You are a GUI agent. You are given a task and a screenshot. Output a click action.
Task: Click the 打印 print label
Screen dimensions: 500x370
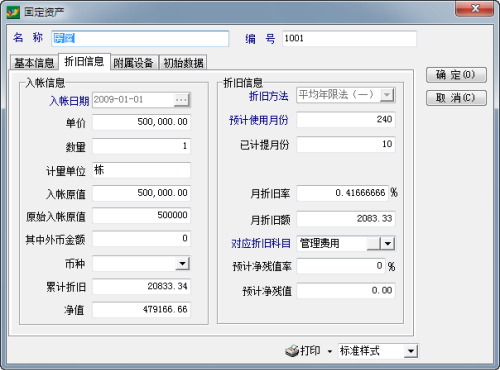tap(310, 351)
